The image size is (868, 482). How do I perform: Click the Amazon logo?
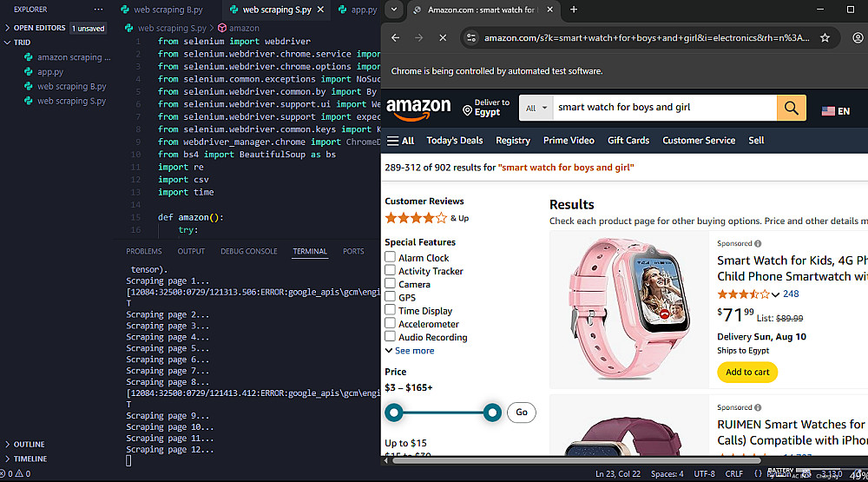(x=418, y=109)
